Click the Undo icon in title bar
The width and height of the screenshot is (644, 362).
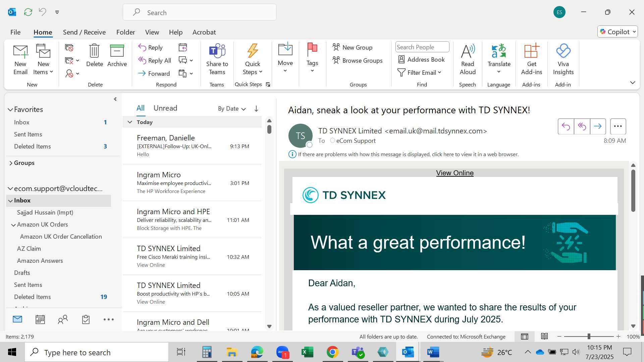click(x=43, y=12)
